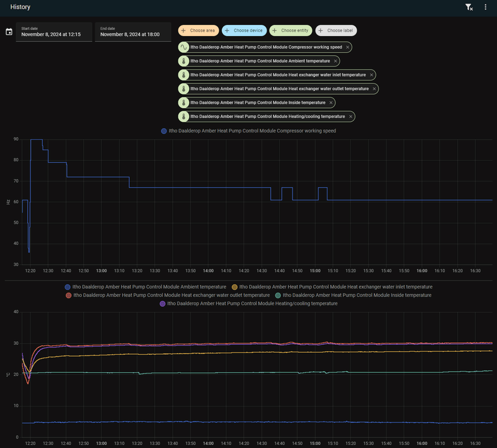The width and height of the screenshot is (497, 448).
Task: Click the clear filters icon in header
Action: [x=469, y=7]
